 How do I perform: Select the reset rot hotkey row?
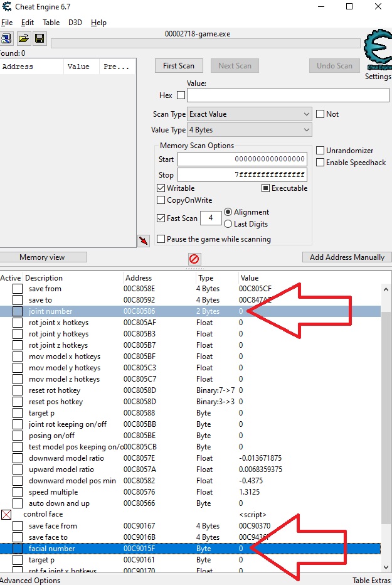coord(190,390)
